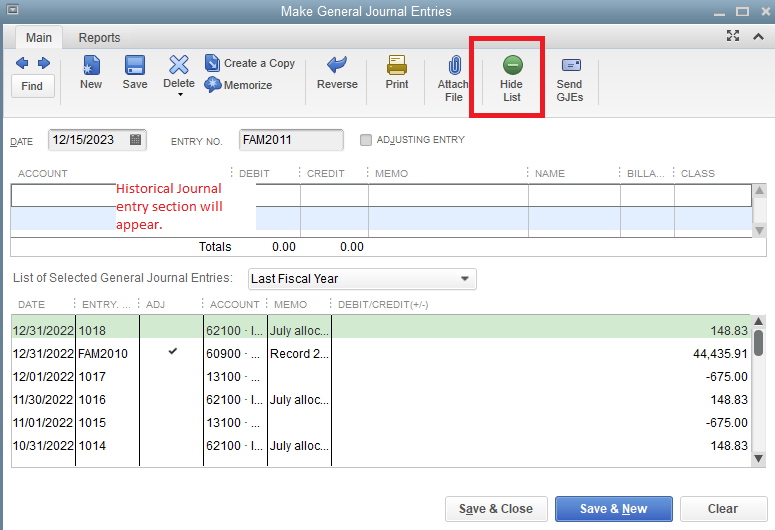Collapse the ribbon with chevron
This screenshot has height=530, width=775.
click(x=758, y=36)
